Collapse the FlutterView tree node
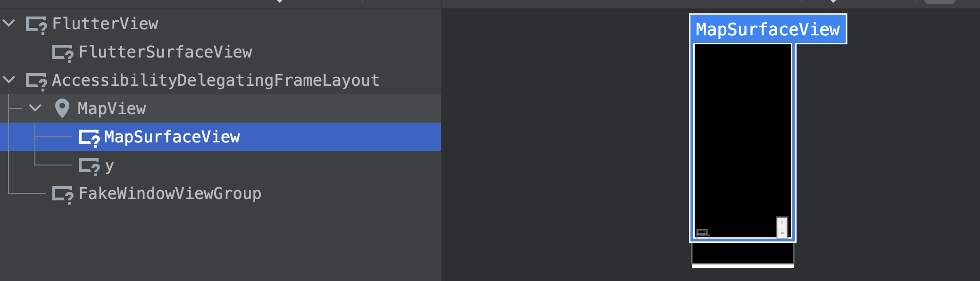Viewport: 980px width, 281px height. pos(9,23)
